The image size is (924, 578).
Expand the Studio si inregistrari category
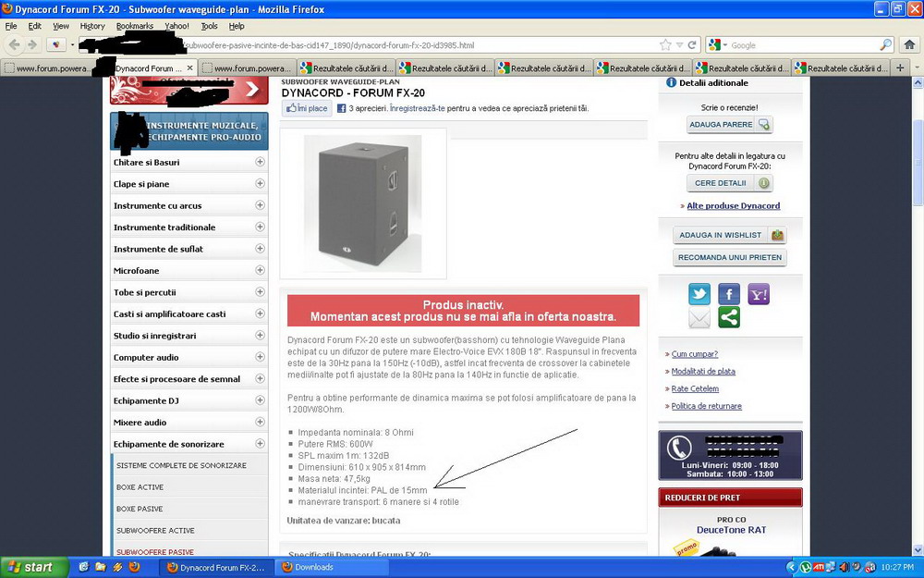[x=260, y=335]
